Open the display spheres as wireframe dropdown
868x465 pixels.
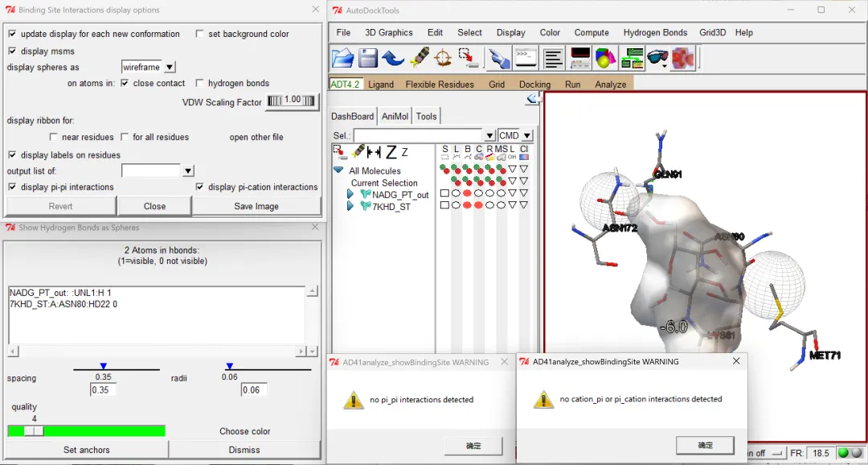[170, 67]
